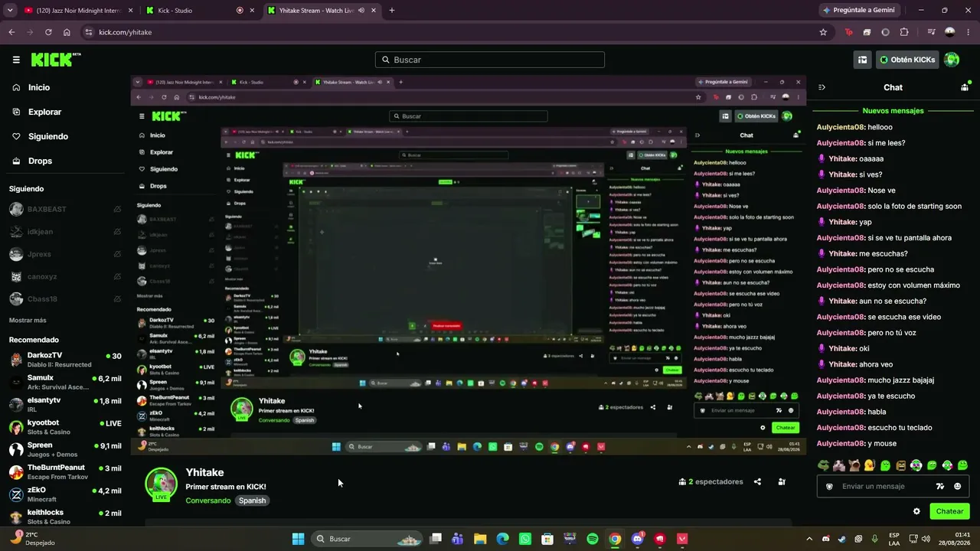Click the Siguiendo heart icon
The width and height of the screenshot is (980, 551).
point(16,136)
